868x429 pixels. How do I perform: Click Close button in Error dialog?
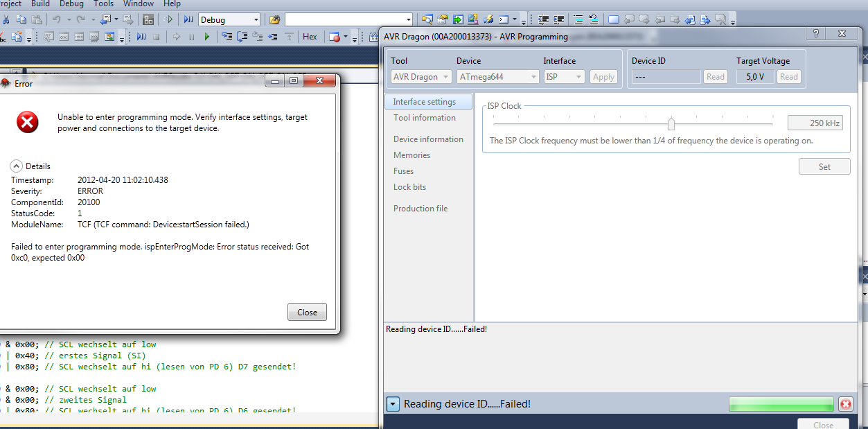click(x=307, y=312)
